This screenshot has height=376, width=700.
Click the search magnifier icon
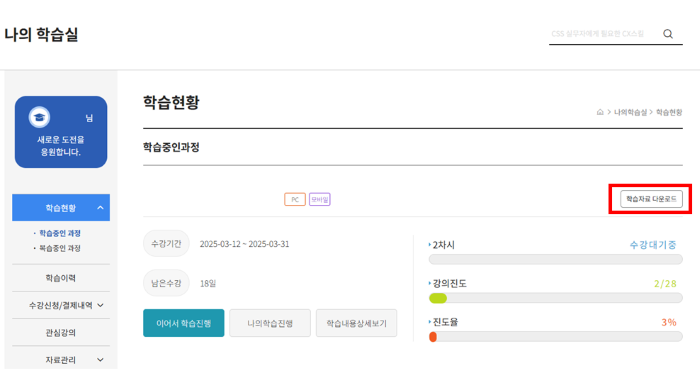click(x=668, y=34)
